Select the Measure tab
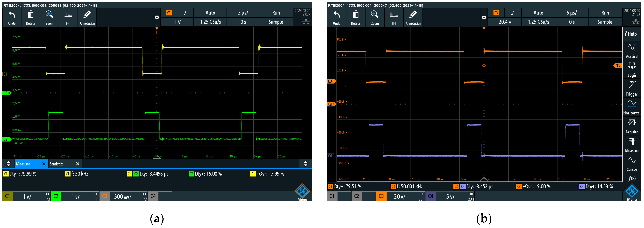This screenshot has height=228, width=644. click(x=23, y=164)
